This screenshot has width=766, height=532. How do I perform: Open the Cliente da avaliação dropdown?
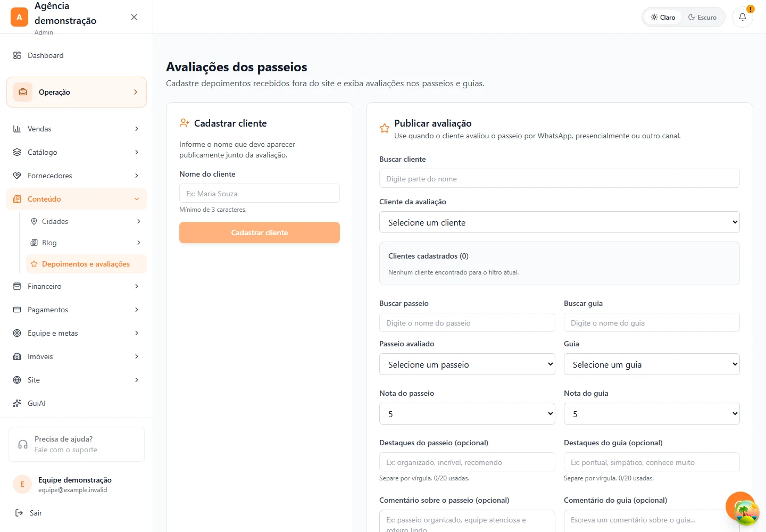(x=560, y=222)
